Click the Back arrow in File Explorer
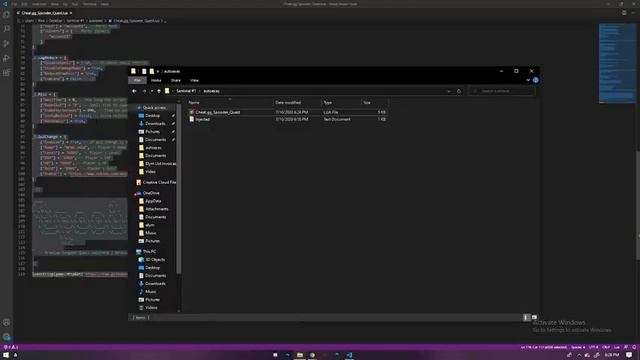Viewport: 640px width, 360px height. 134,91
